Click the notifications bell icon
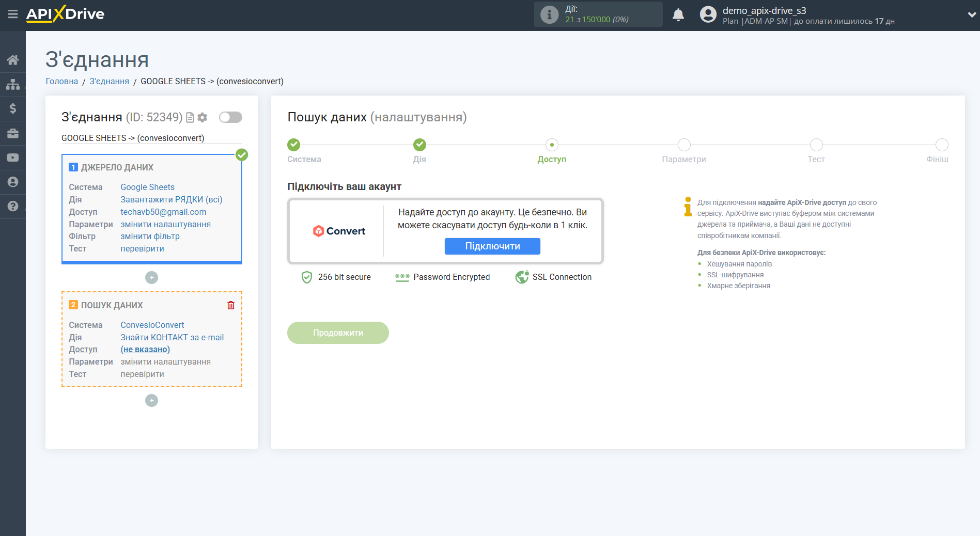980x536 pixels. [678, 15]
